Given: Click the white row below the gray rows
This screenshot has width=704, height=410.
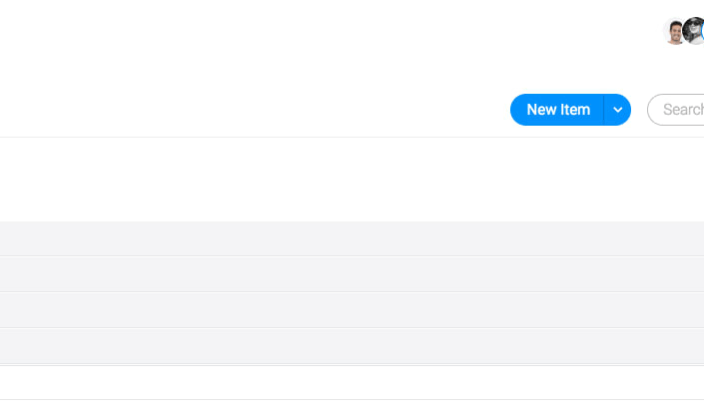Looking at the screenshot, I should pyautogui.click(x=352, y=382).
